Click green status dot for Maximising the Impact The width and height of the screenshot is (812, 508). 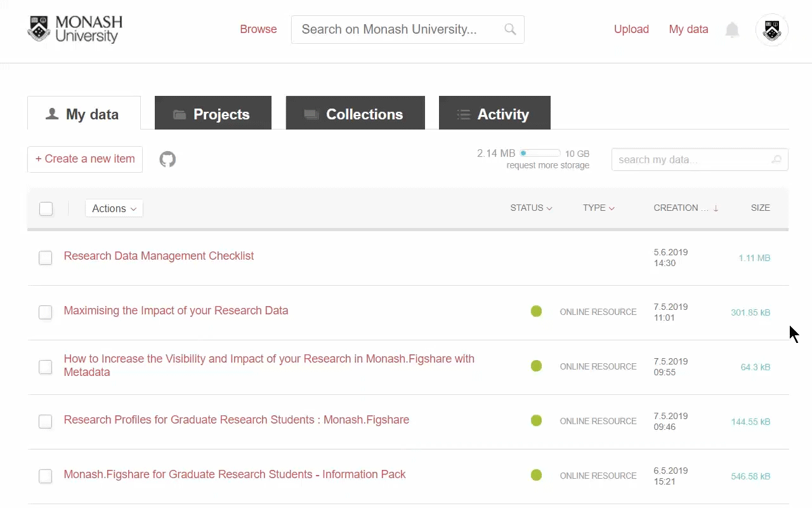click(x=536, y=311)
